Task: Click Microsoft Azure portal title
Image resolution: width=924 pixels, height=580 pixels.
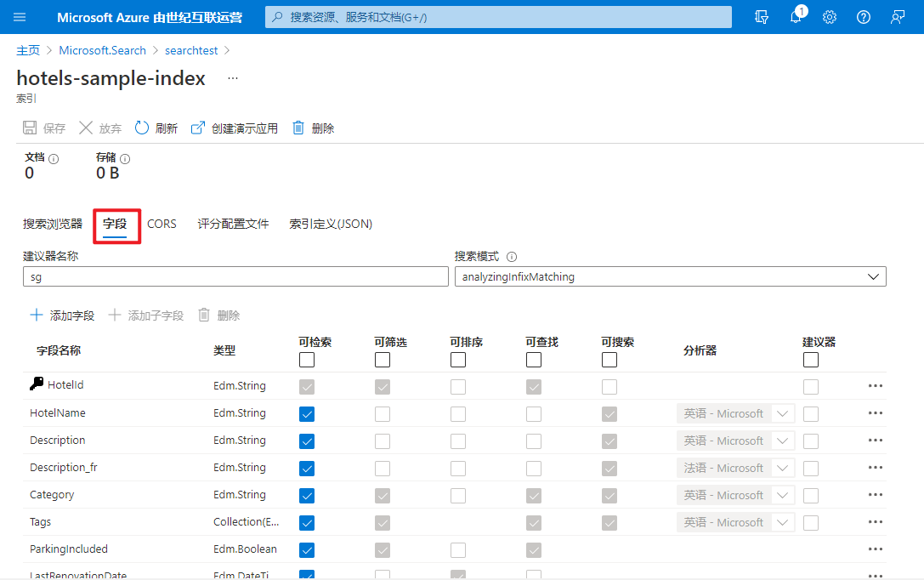Action: 150,18
